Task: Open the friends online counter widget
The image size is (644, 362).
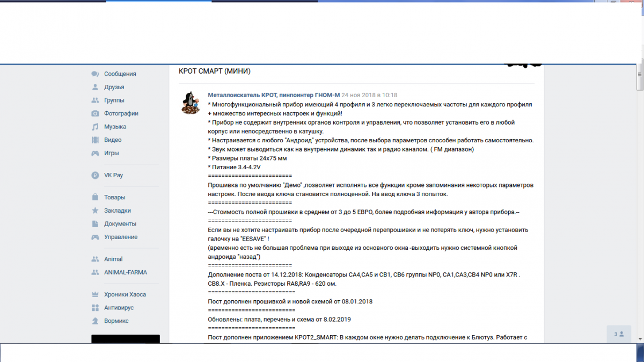Action: 619,334
